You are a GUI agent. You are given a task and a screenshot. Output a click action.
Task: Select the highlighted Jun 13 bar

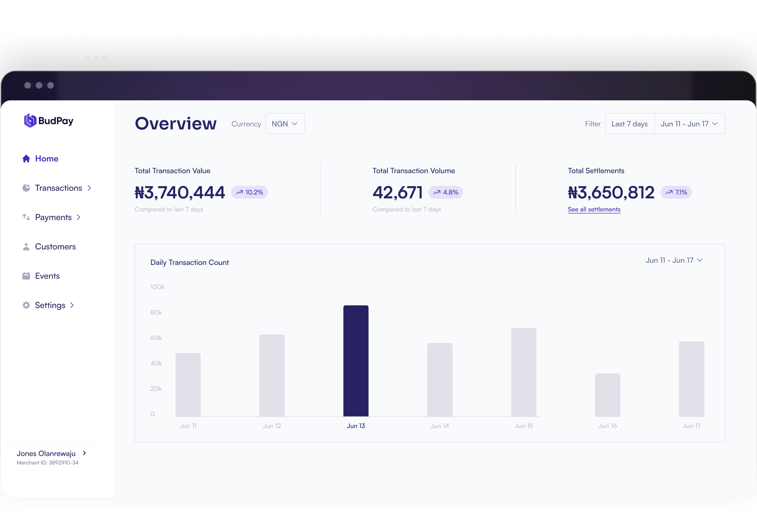point(356,361)
